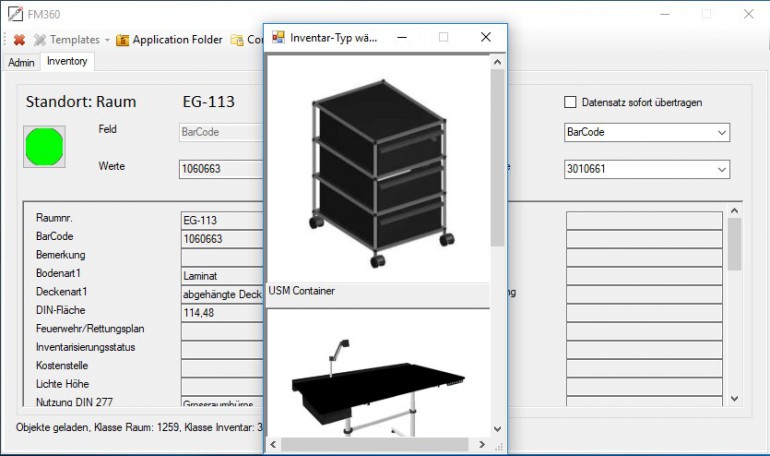Click the right panel scrollbar thumb
770x456 pixels.
[734, 244]
